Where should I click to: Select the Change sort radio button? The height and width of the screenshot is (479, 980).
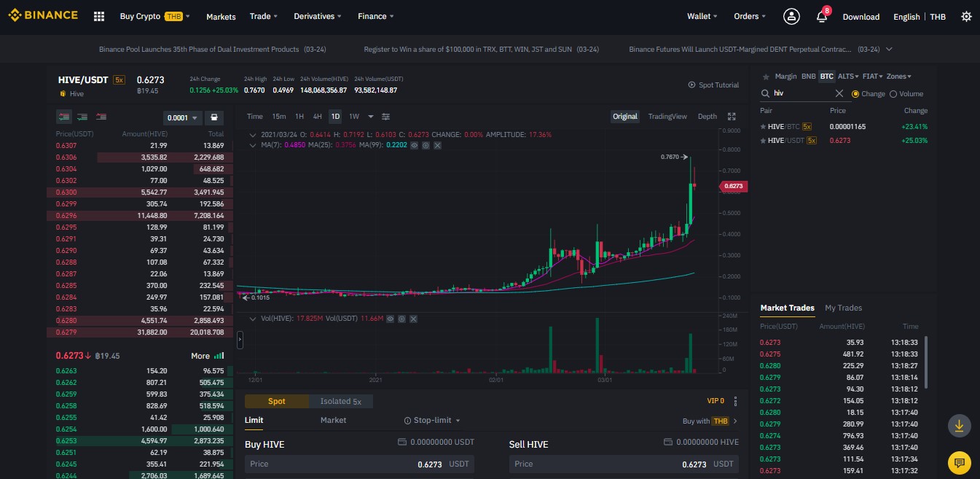855,93
